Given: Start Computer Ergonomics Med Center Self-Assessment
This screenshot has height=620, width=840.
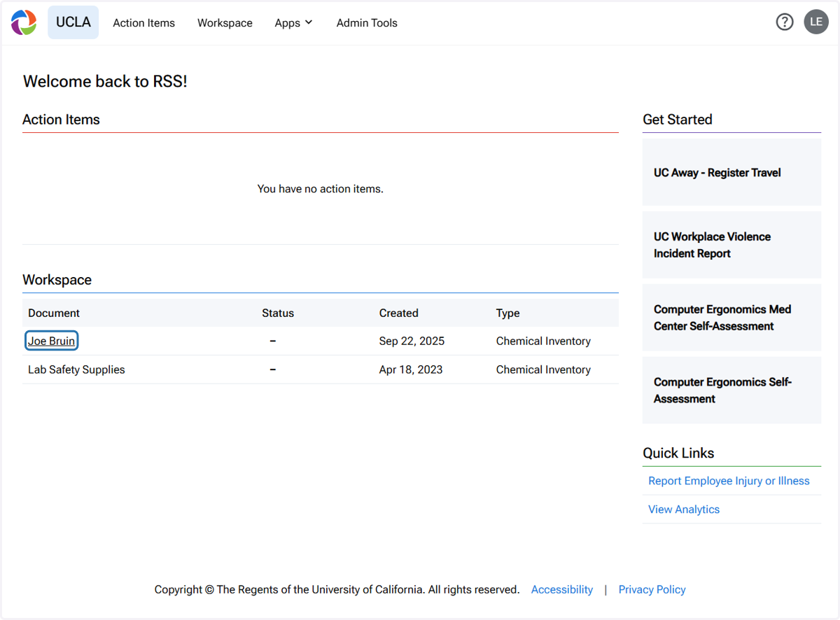Looking at the screenshot, I should coord(731,318).
